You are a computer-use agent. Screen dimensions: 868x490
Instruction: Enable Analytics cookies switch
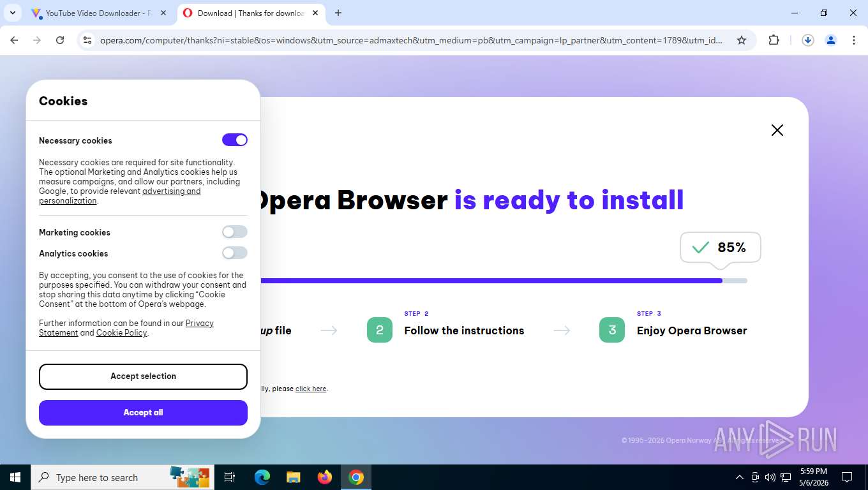click(235, 253)
